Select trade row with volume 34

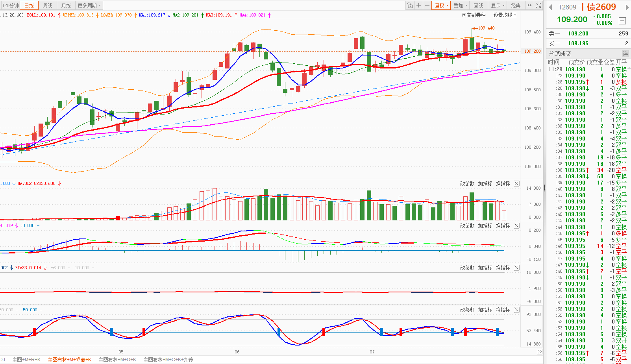(x=588, y=170)
